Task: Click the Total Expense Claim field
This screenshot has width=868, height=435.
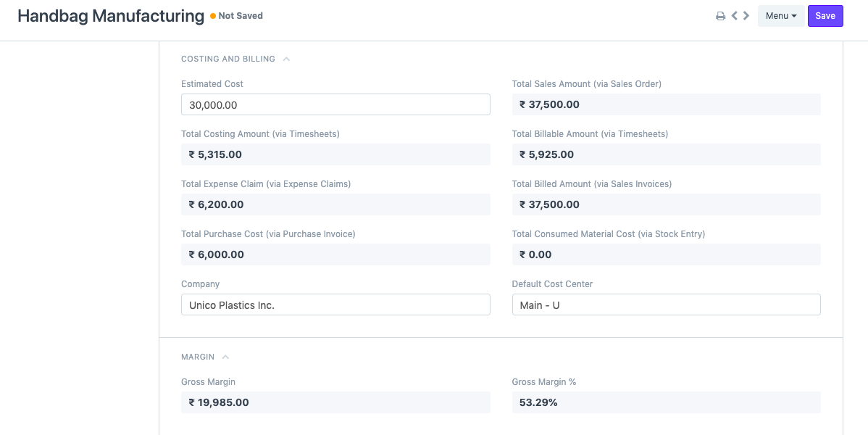Action: click(335, 204)
